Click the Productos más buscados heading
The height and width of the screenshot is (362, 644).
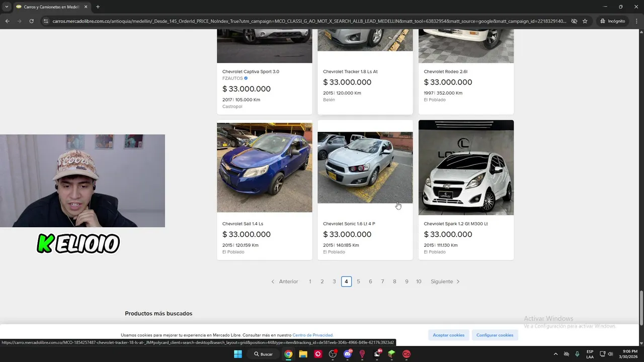(x=158, y=313)
